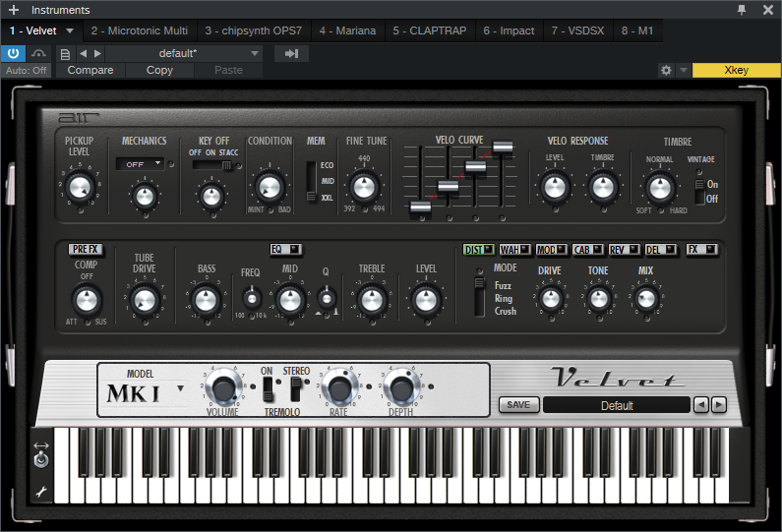Screen dimensions: 782x532
Task: Toggle the Vintage On/Off switch
Action: (x=699, y=192)
